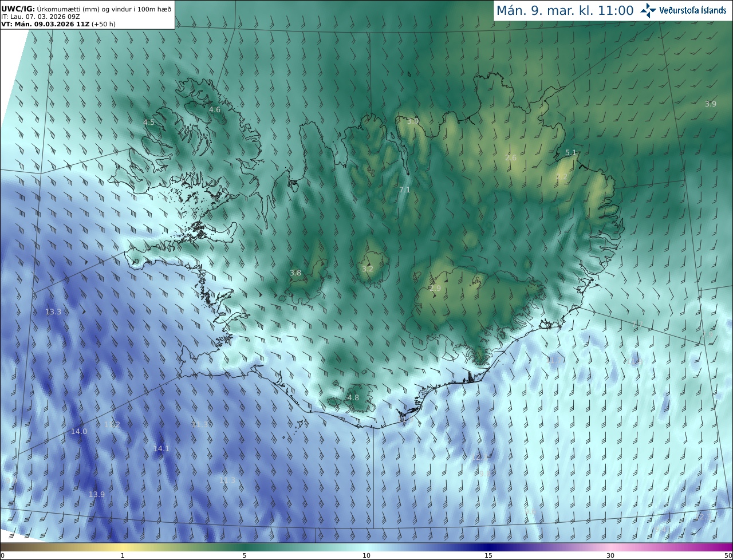The image size is (733, 560).
Task: Click the 2.9 value on the map
Action: coord(435,289)
